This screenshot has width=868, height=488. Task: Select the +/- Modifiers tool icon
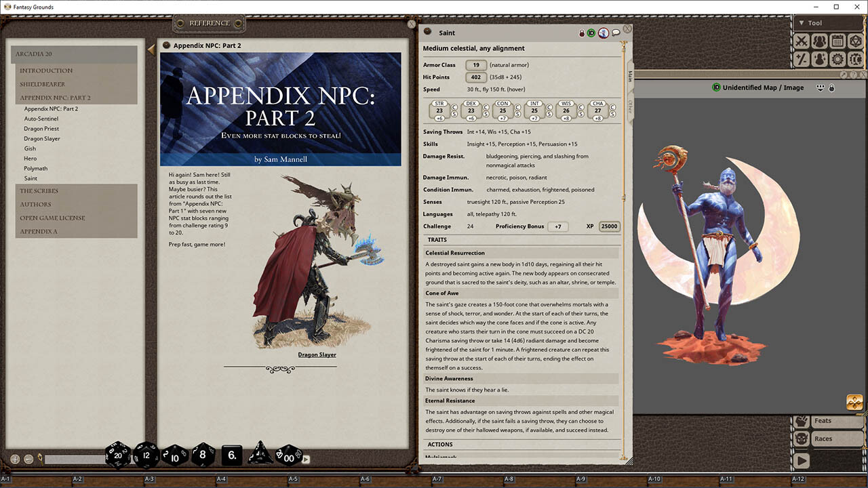coord(803,59)
